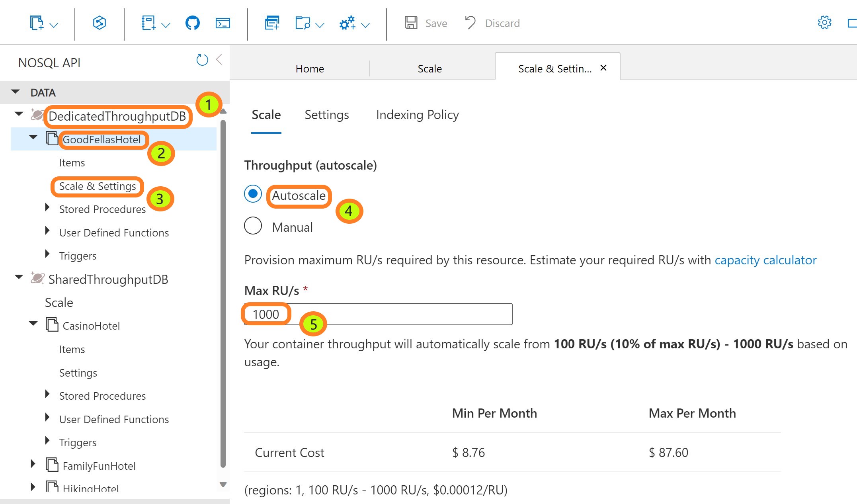This screenshot has width=857, height=504.
Task: Switch to the Indexing Policy tab
Action: 417,115
